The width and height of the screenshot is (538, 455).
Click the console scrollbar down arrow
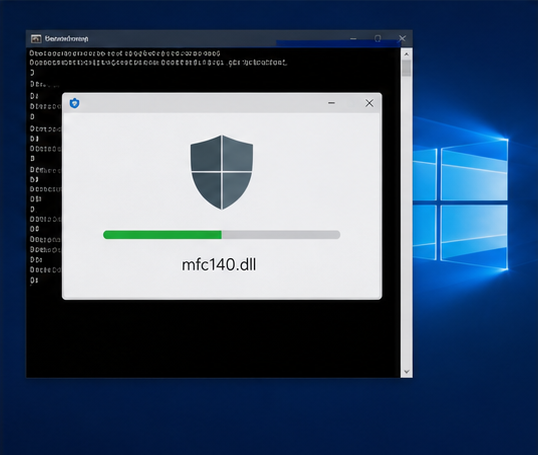[407, 372]
